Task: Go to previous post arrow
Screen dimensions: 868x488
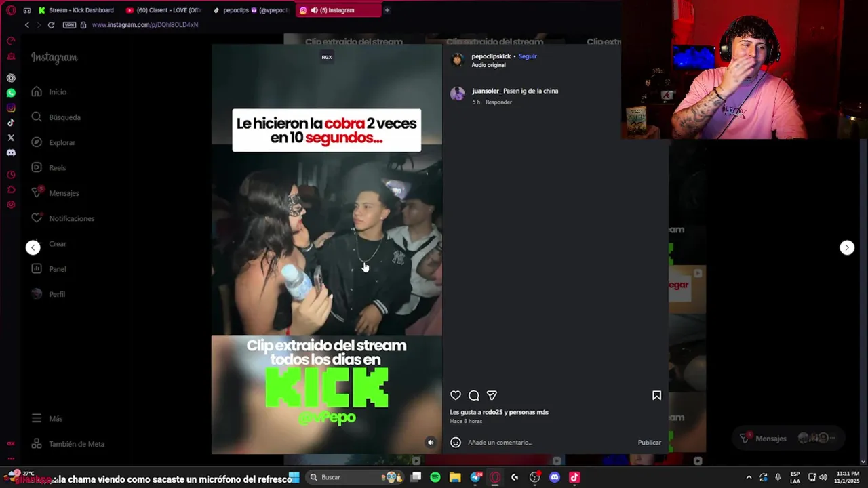Action: 33,247
